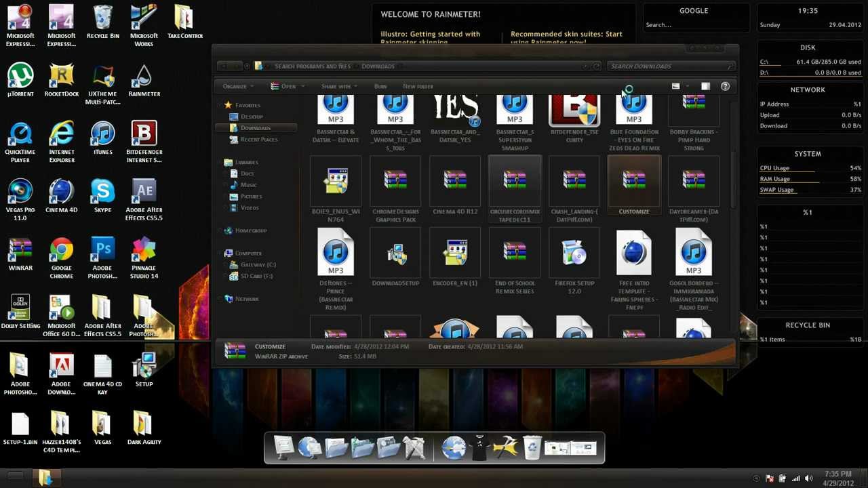
Task: Click the Rainmeter Recycle Bin widget title
Action: coord(808,325)
